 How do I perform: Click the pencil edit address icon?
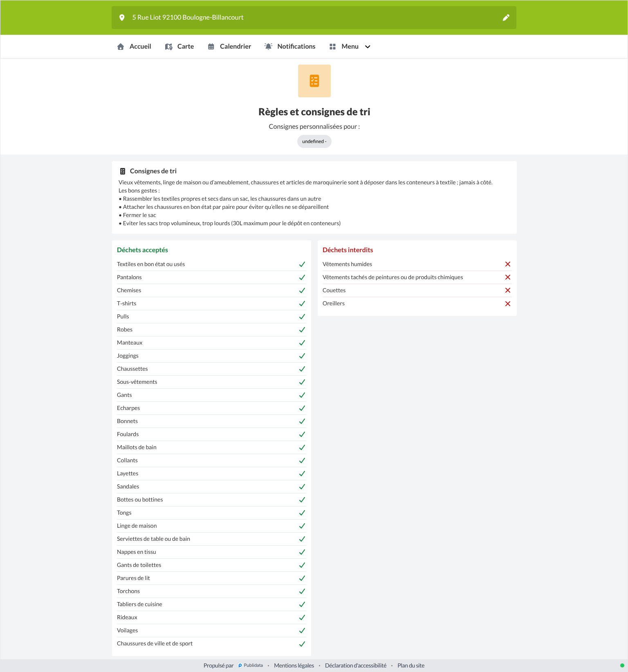(506, 18)
